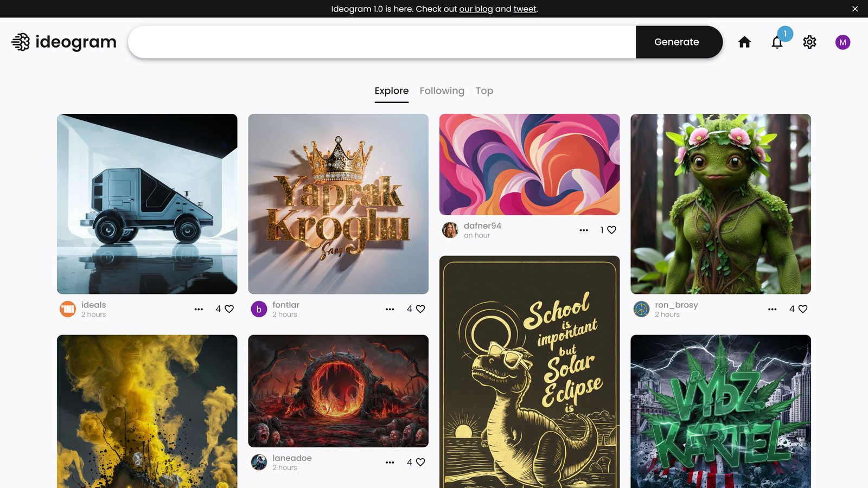The width and height of the screenshot is (868, 488).
Task: Open the purple M profile avatar
Action: (x=843, y=42)
